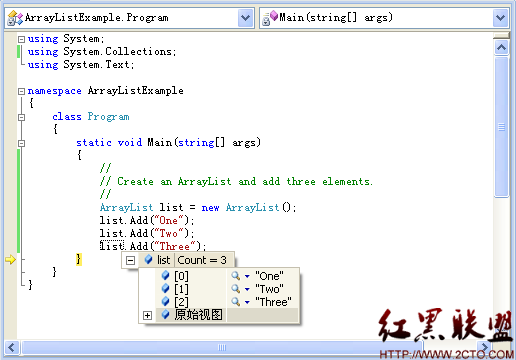This screenshot has height=360, width=516.
Task: Click the split-window bar above vertical scrollbar
Action: coord(501,35)
